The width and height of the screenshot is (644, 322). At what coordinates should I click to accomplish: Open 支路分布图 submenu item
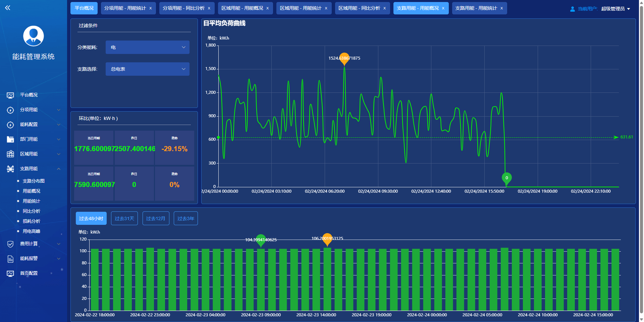click(x=34, y=181)
